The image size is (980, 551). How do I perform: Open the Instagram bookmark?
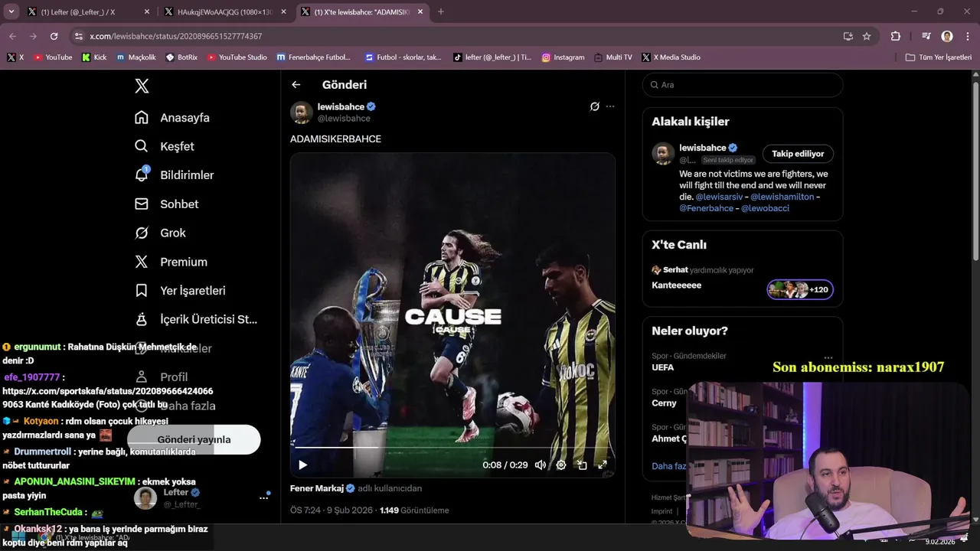tap(563, 57)
